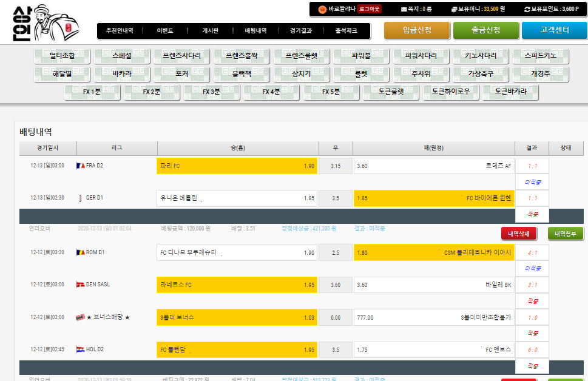Click the envelope message icon (쪽지)

click(x=404, y=9)
